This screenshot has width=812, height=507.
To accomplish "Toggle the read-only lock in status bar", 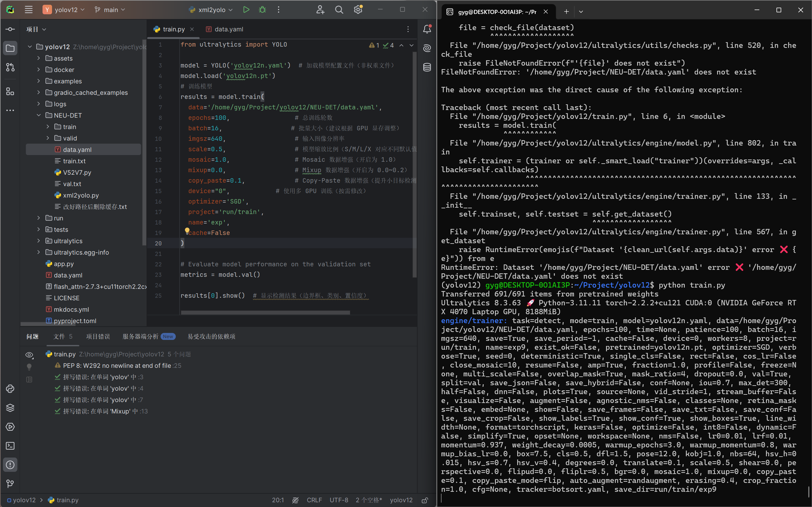I will [x=425, y=500].
